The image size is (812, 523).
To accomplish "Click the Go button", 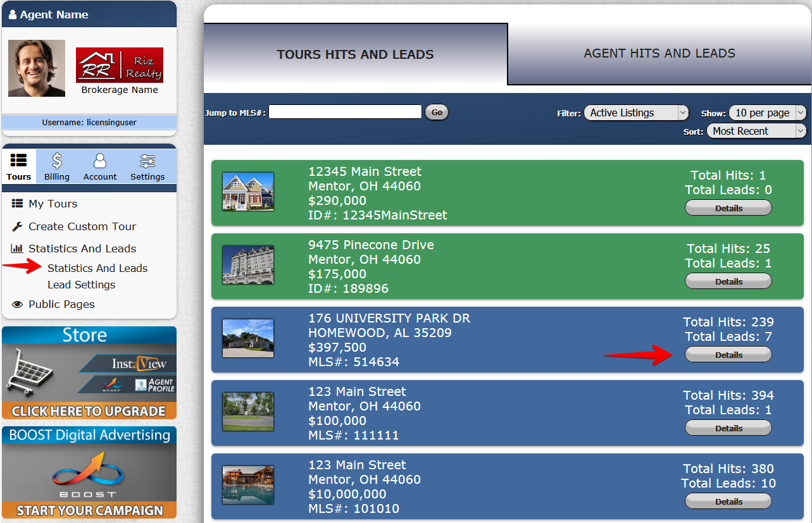I will pyautogui.click(x=437, y=113).
